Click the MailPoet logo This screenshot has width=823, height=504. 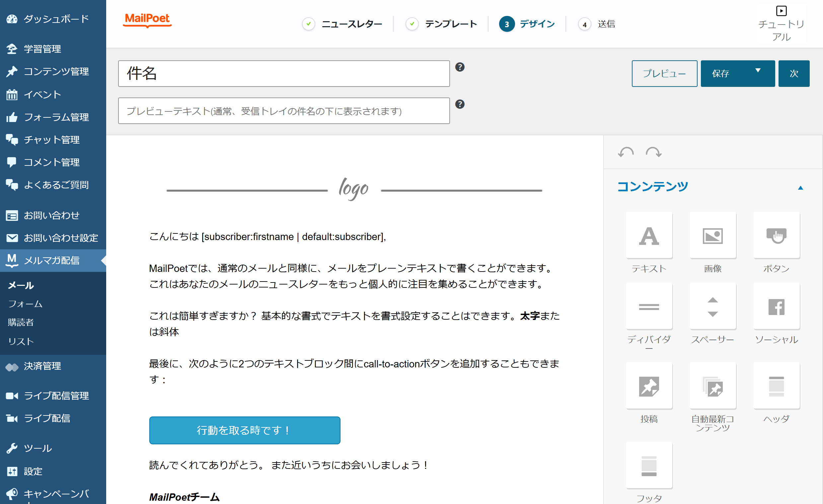point(147,20)
